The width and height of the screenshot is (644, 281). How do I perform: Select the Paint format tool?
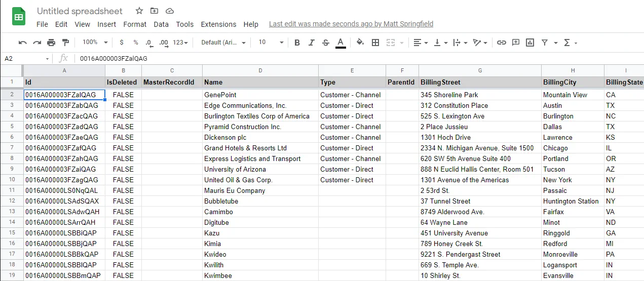[x=65, y=43]
